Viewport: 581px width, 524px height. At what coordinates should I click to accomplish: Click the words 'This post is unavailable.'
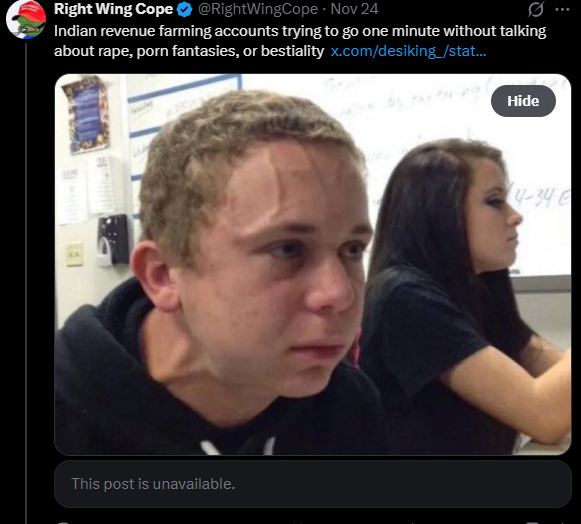153,484
